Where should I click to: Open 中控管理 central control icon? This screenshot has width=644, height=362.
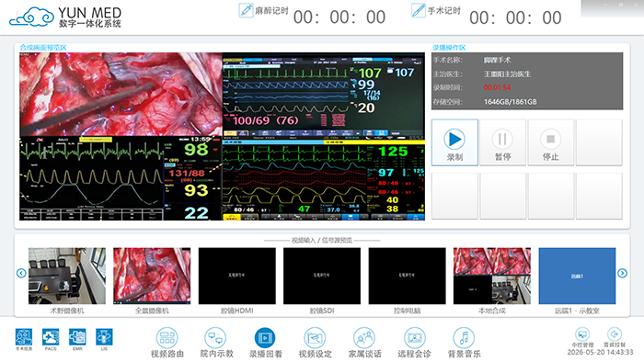point(582,334)
